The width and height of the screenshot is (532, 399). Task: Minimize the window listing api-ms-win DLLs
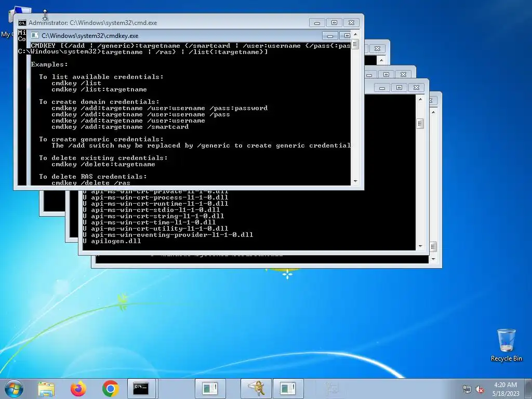382,87
